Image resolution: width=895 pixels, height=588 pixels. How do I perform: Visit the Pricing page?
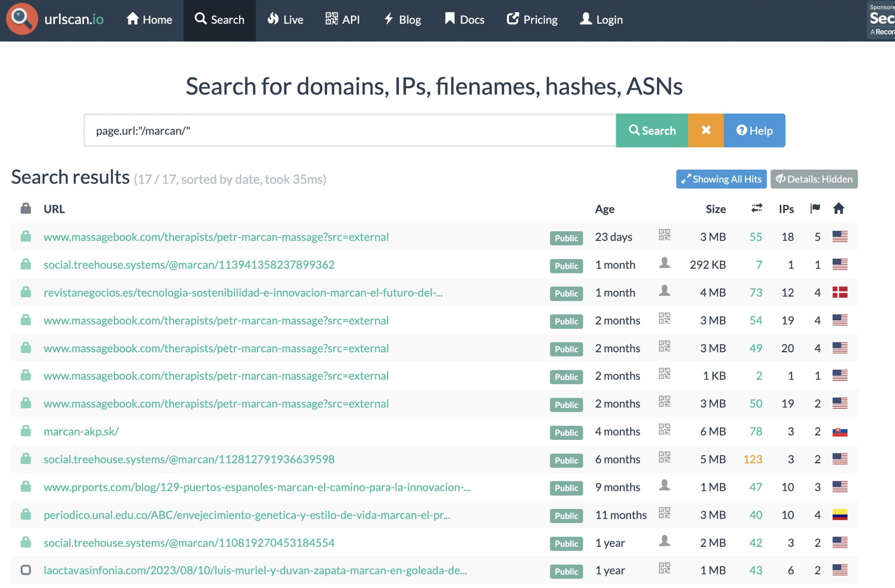tap(532, 20)
